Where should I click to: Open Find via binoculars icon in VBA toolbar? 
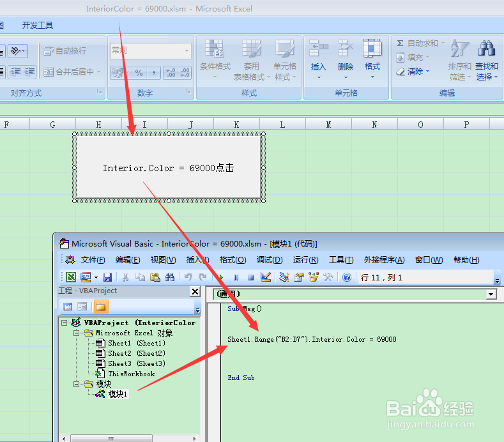169,277
